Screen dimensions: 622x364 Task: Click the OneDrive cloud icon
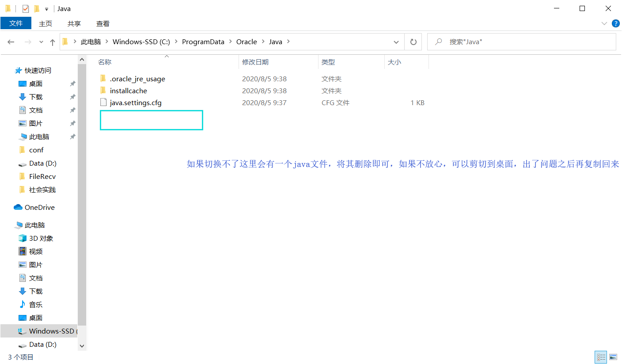tap(18, 207)
